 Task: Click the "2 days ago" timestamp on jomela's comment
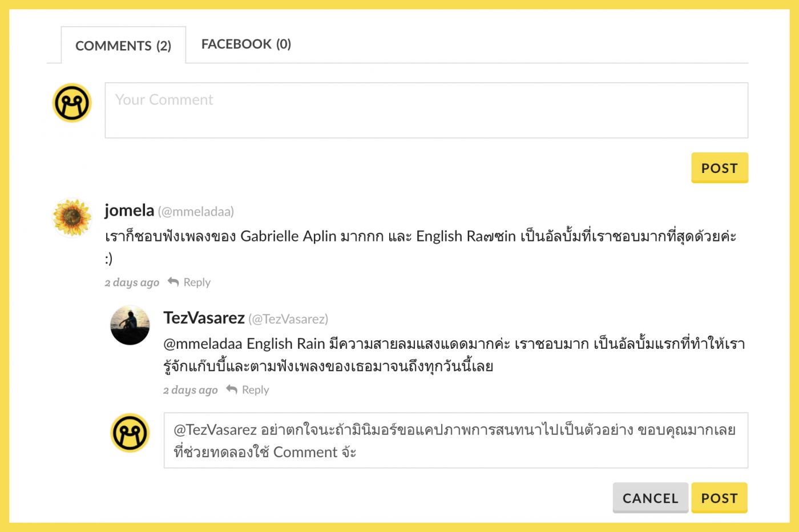132,283
